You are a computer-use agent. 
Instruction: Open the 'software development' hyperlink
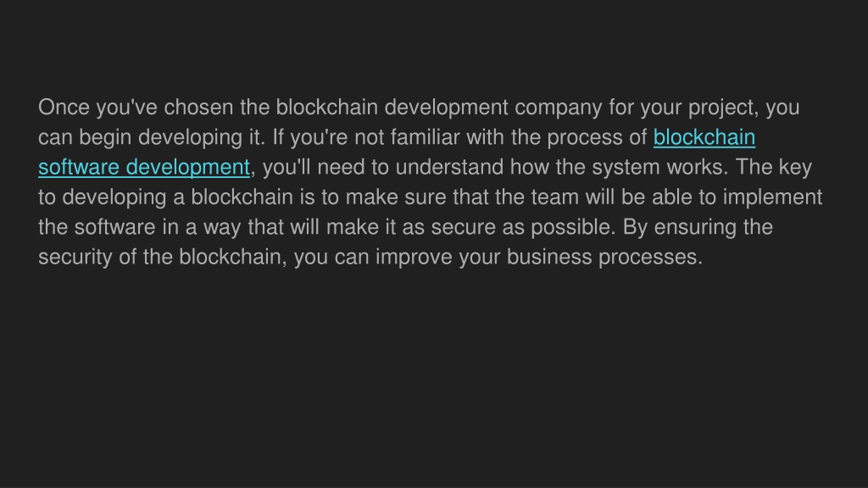point(144,167)
